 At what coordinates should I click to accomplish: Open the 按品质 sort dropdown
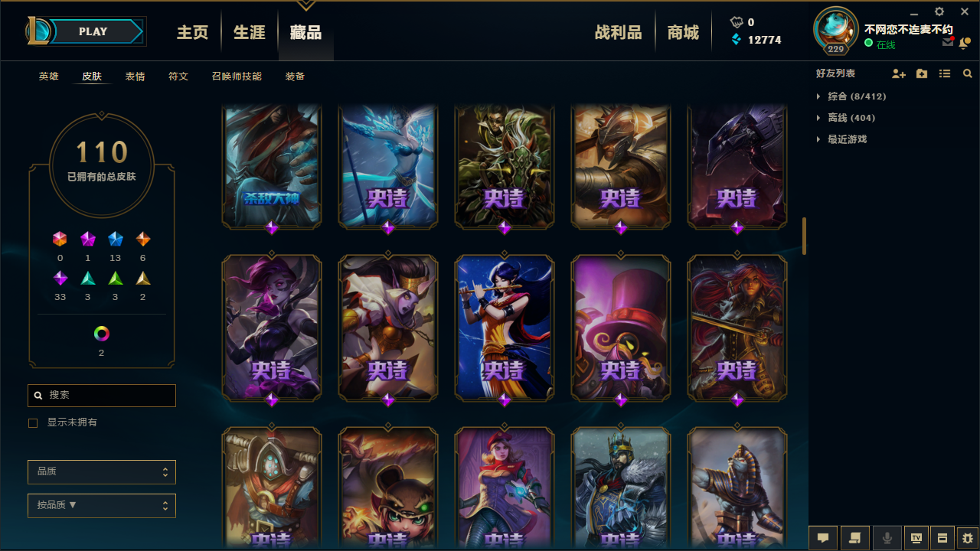(102, 506)
